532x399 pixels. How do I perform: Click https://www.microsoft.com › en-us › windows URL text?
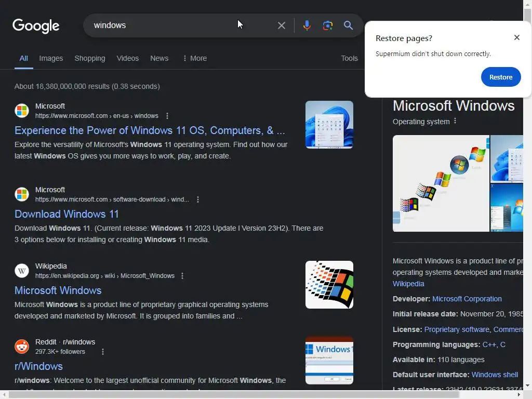click(97, 116)
